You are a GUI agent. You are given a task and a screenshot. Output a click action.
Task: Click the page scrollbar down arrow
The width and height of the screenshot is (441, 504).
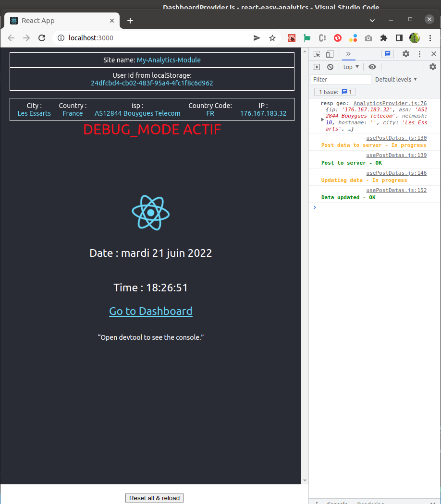point(305,481)
